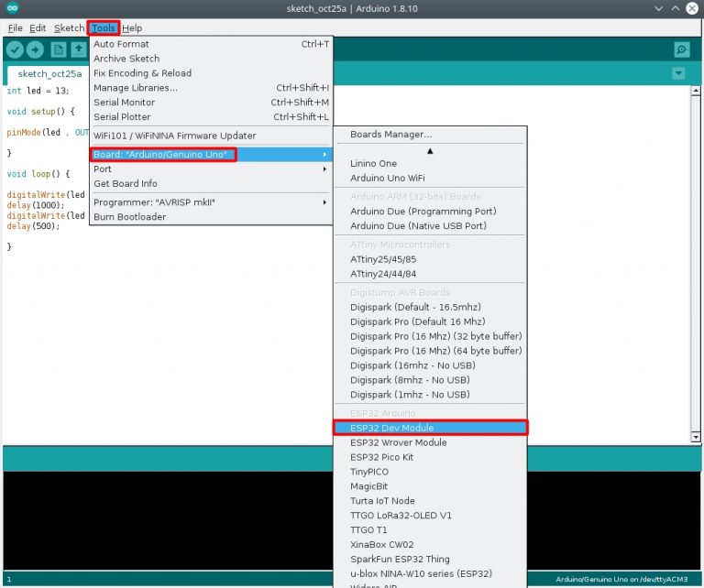This screenshot has width=704, height=588.
Task: Open the tab dropdown arrow button
Action: (678, 73)
